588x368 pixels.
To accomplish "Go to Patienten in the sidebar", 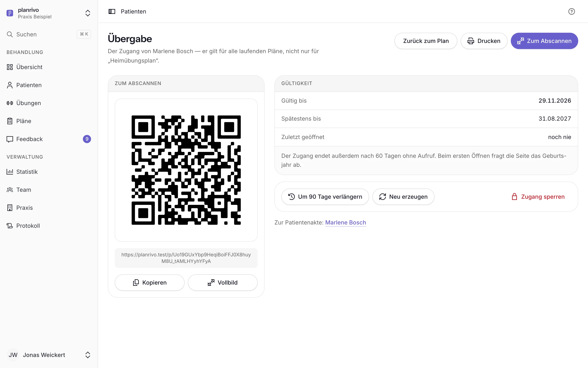I will (49, 85).
